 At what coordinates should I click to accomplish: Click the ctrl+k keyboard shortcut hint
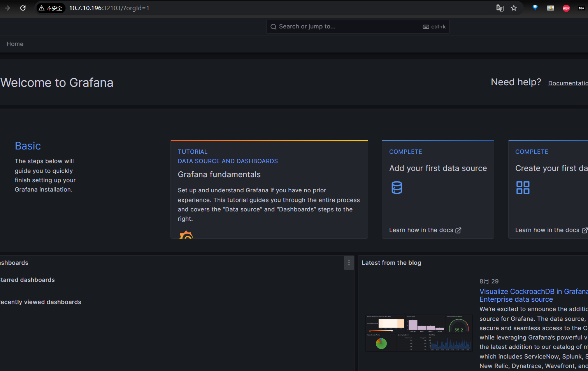[434, 26]
